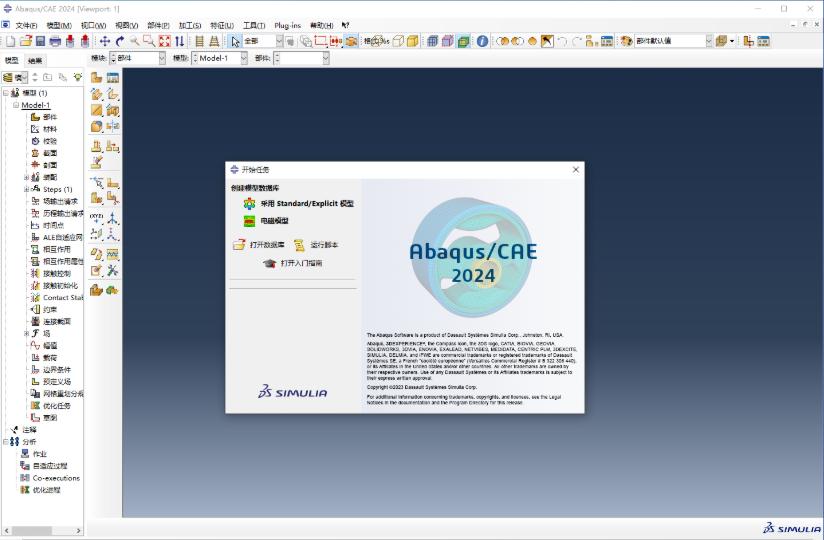The width and height of the screenshot is (824, 540).
Task: Click the Print icon in toolbar
Action: 55,41
